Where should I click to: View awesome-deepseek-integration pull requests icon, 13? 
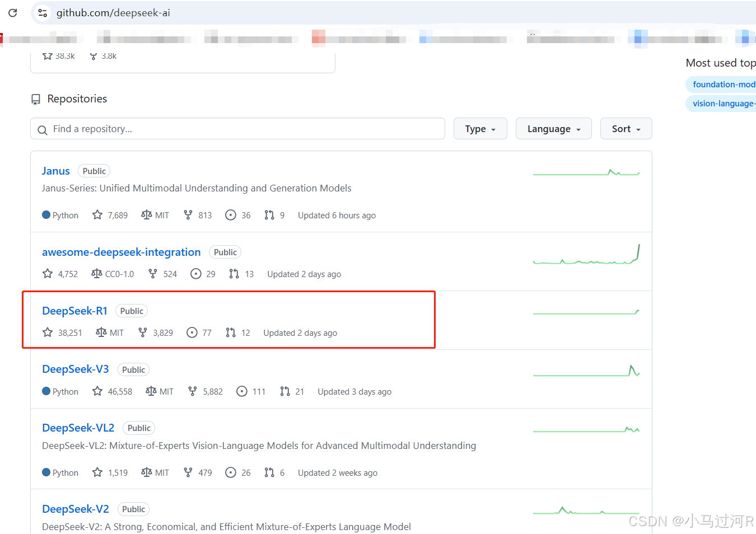tap(234, 274)
